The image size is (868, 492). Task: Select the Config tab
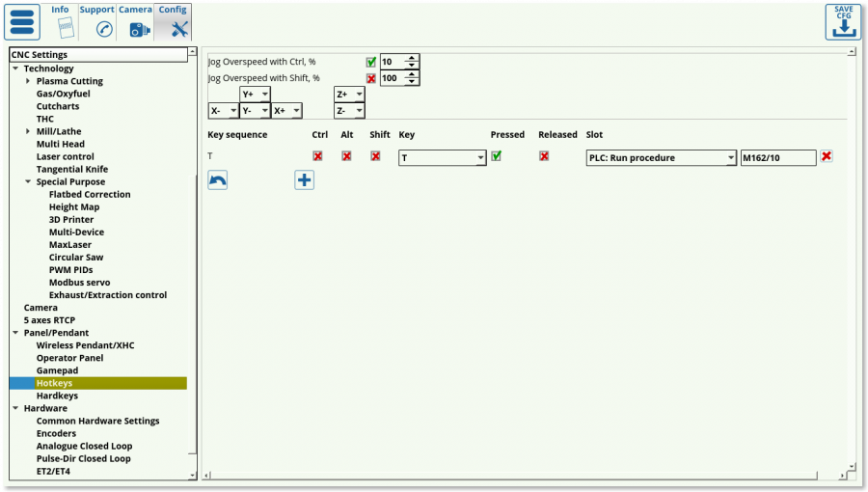pyautogui.click(x=174, y=22)
